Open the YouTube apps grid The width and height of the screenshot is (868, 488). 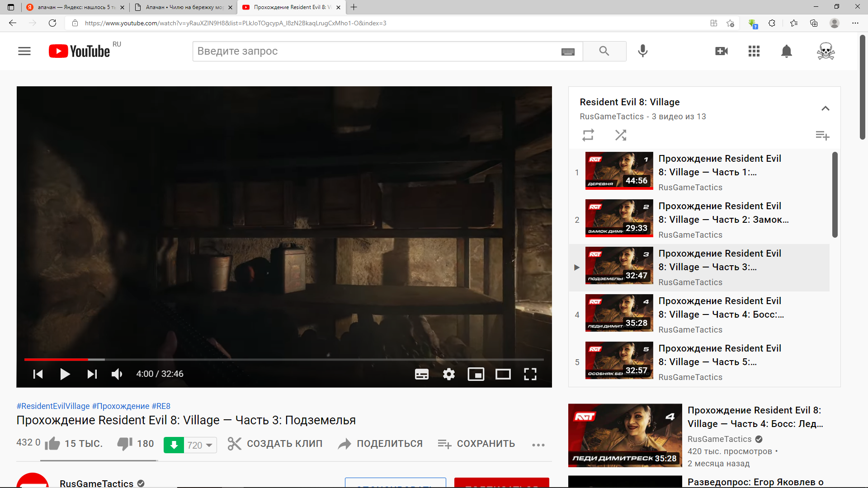click(x=754, y=51)
